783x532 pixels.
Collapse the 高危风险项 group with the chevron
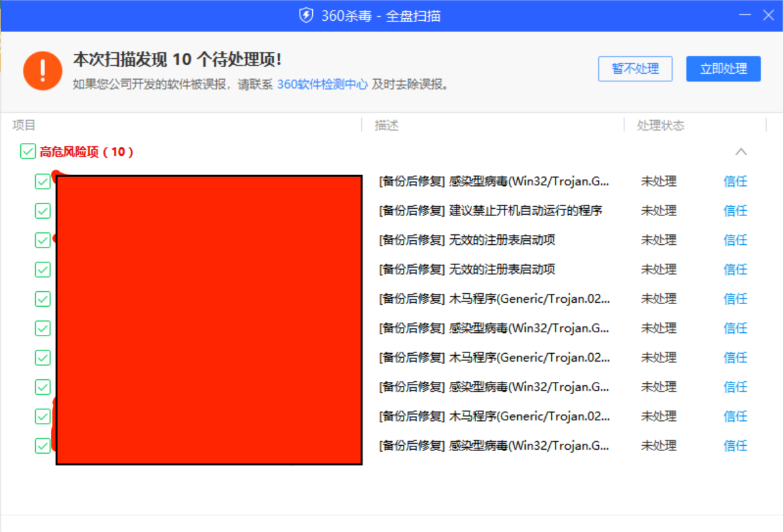coord(741,151)
